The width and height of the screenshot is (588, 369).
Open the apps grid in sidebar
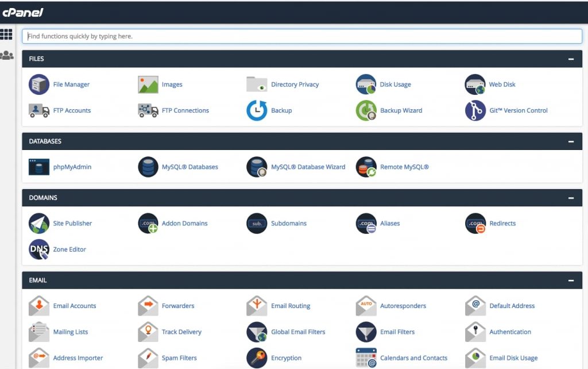tap(6, 34)
